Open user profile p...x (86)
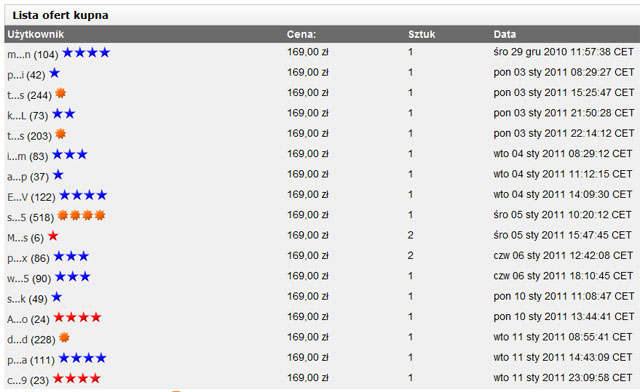This screenshot has height=392, width=640. point(28,258)
